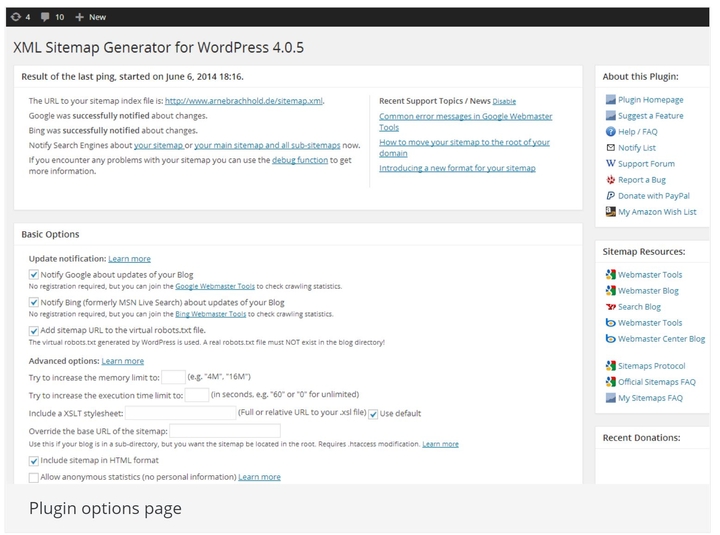Click the Recent Donations heading
The image size is (720, 535).
[x=641, y=438]
